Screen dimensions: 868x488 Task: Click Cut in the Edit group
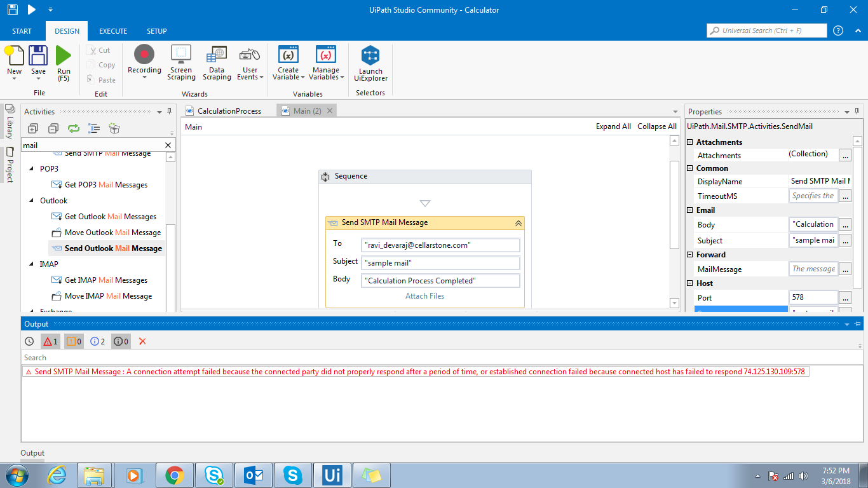99,50
